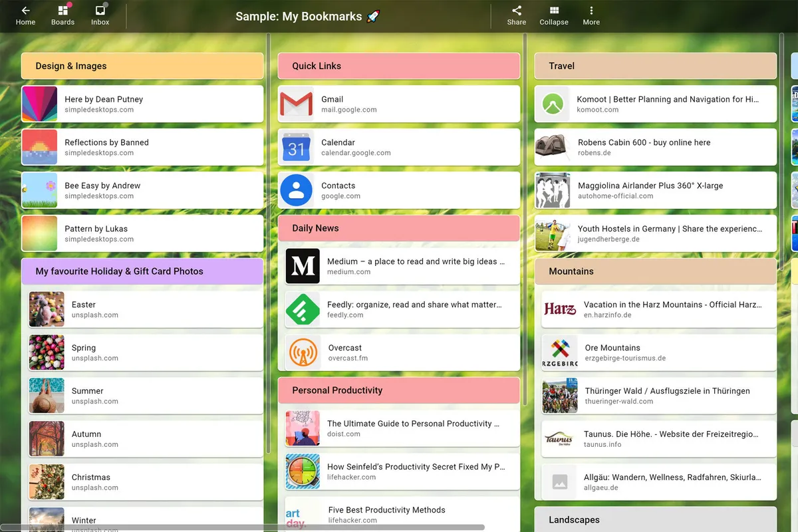Select the Mountains list header
The width and height of the screenshot is (798, 532).
656,271
